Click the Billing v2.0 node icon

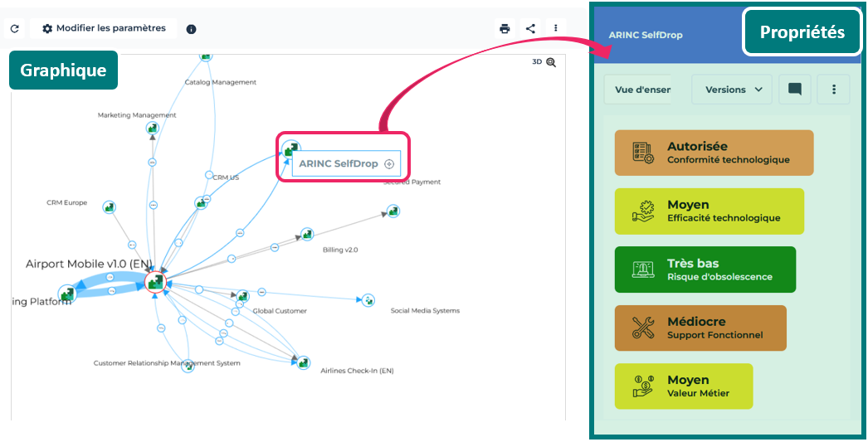pos(306,235)
